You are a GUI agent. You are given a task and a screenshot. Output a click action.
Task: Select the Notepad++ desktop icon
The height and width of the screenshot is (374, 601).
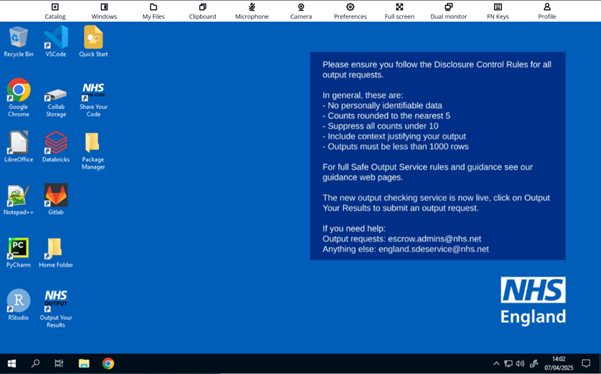coord(18,200)
